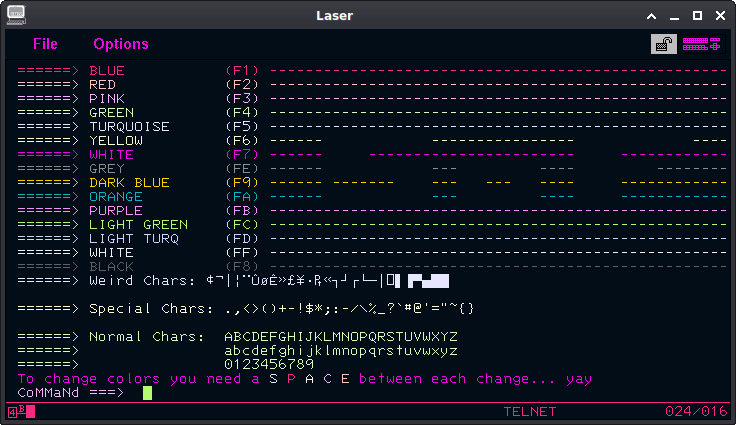Viewport: 736px width, 425px height.
Task: Click the Weird Chars label
Action: [x=142, y=281]
